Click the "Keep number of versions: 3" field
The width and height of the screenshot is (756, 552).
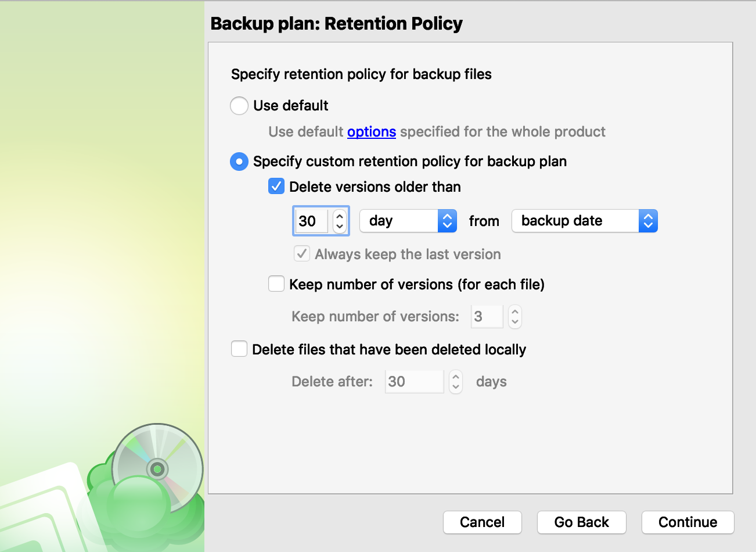click(x=487, y=317)
